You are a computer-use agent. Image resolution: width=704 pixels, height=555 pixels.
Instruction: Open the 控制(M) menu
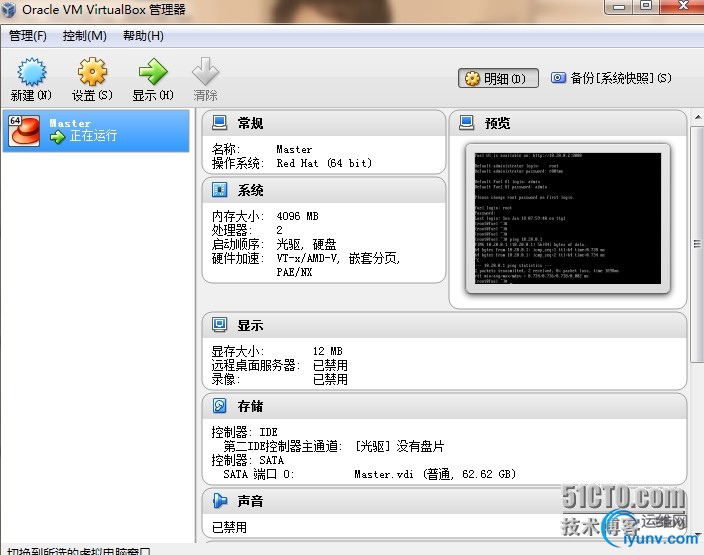click(84, 36)
